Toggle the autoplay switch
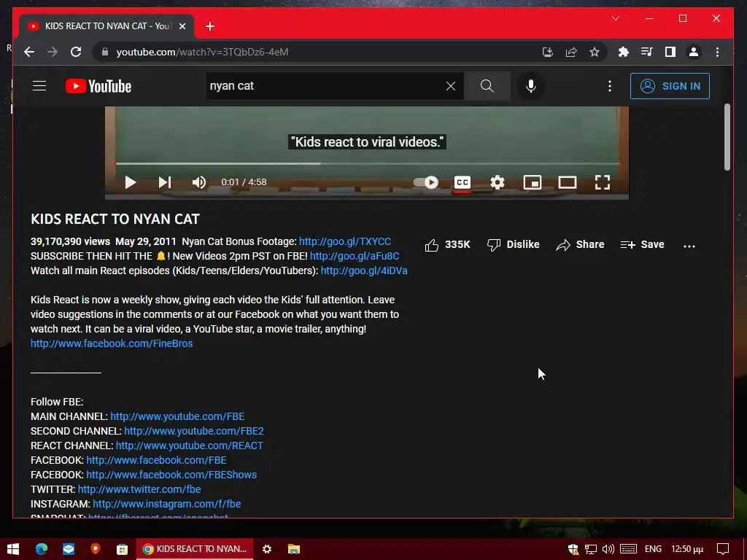Viewport: 747px width, 560px height. point(426,182)
